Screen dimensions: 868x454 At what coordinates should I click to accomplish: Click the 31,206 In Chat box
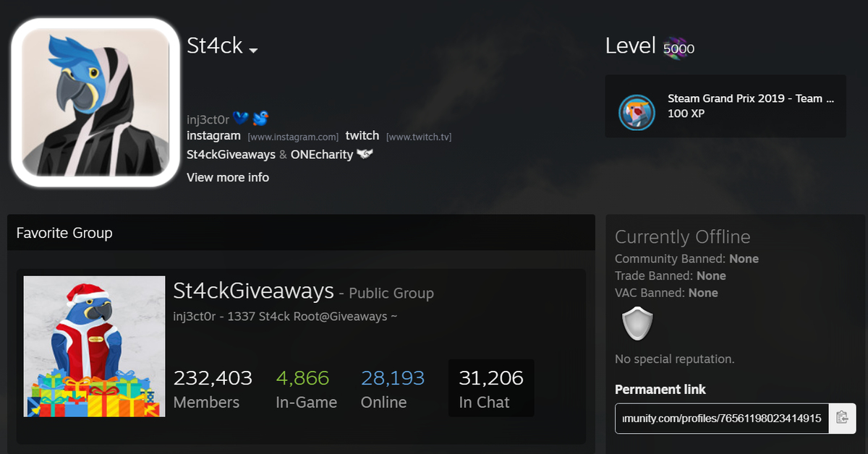click(x=491, y=389)
